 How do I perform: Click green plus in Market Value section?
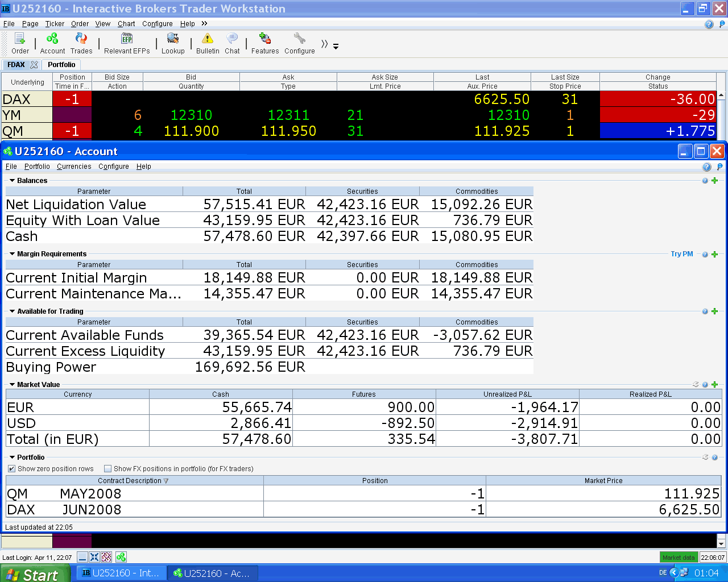click(x=715, y=385)
